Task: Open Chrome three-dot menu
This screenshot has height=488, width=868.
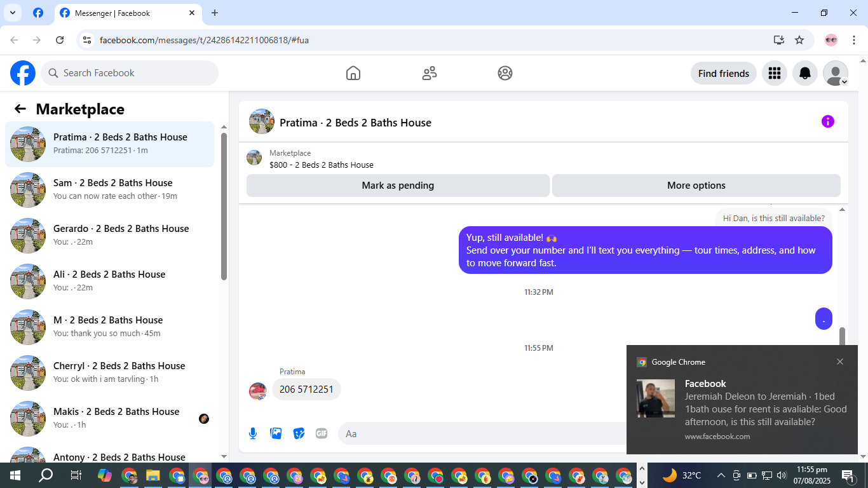Action: click(855, 40)
